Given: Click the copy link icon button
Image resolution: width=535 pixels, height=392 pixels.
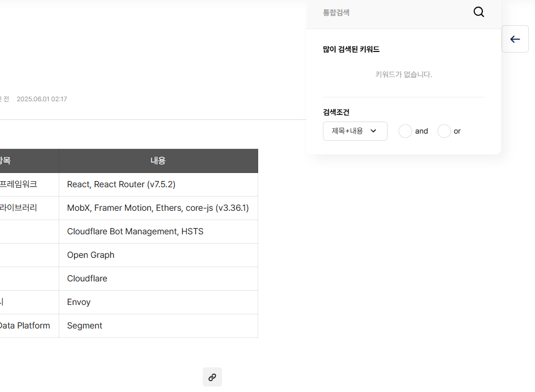Looking at the screenshot, I should click(x=212, y=377).
